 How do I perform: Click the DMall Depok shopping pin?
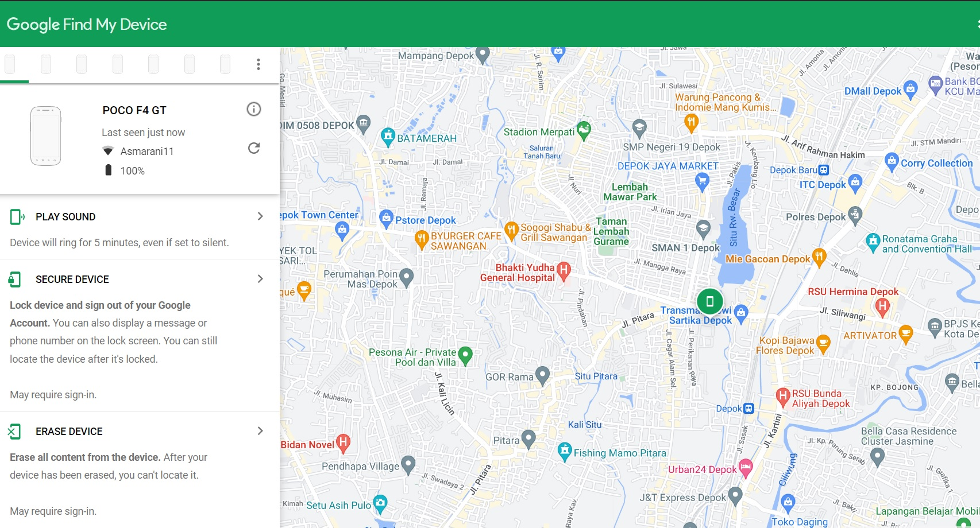910,90
